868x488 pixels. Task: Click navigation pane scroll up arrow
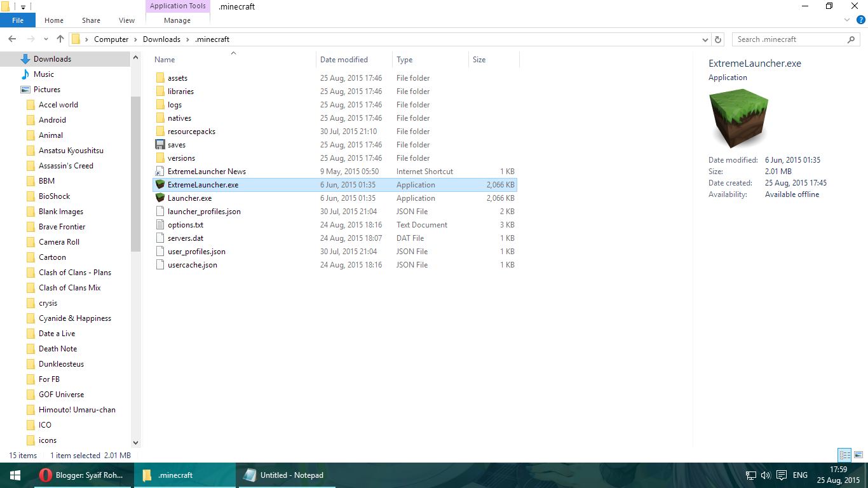135,58
